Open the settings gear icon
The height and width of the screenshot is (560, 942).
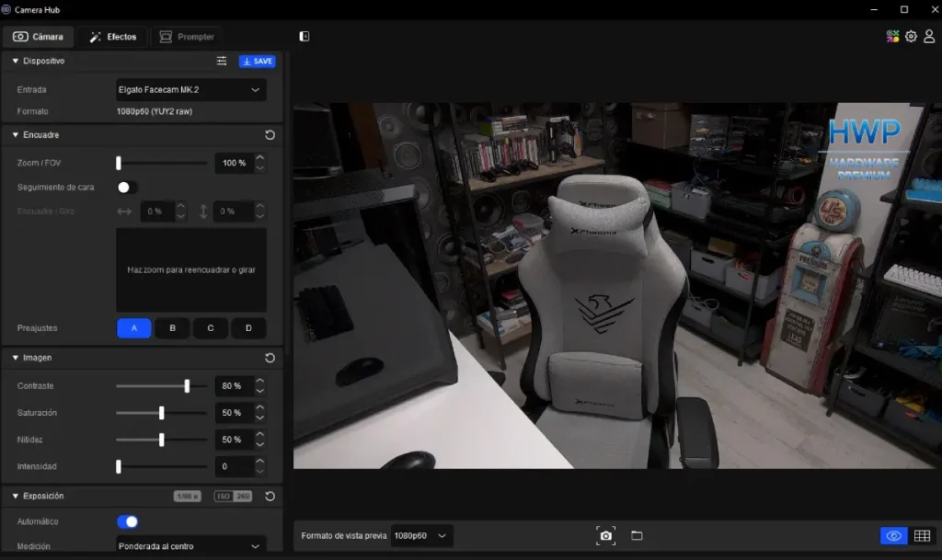pyautogui.click(x=911, y=37)
